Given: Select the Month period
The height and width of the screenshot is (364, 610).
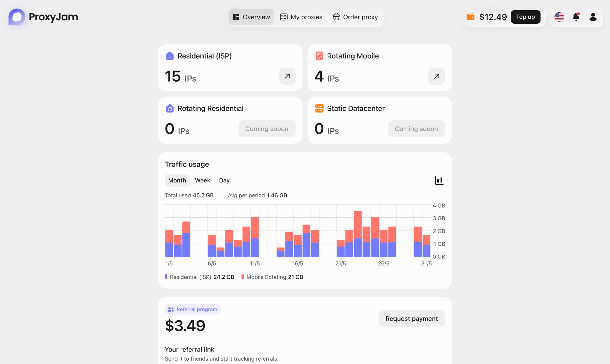Looking at the screenshot, I should click(x=177, y=180).
